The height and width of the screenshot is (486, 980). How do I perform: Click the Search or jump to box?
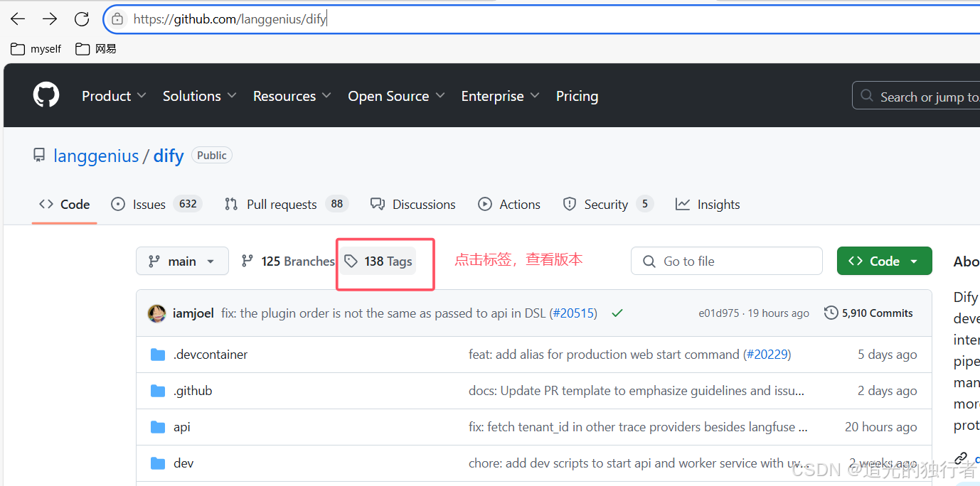(916, 95)
